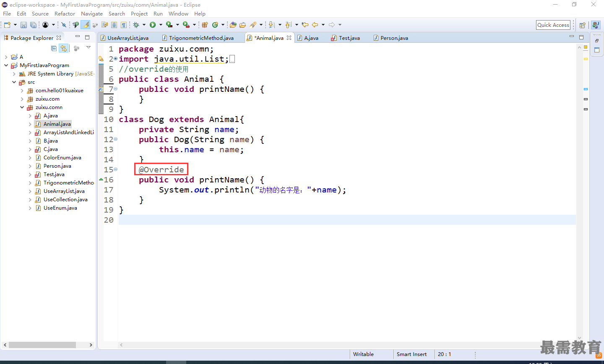604x364 pixels.
Task: Click the Save All icon
Action: (33, 25)
